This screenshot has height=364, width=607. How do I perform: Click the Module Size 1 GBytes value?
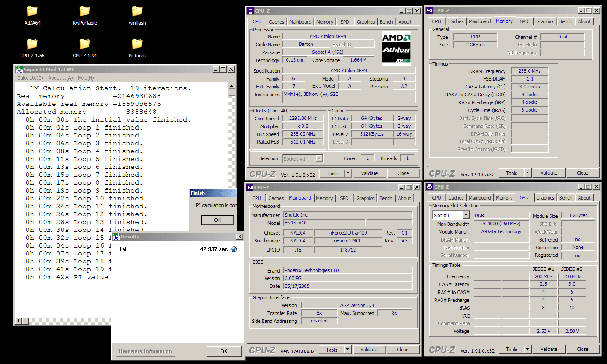(x=578, y=216)
